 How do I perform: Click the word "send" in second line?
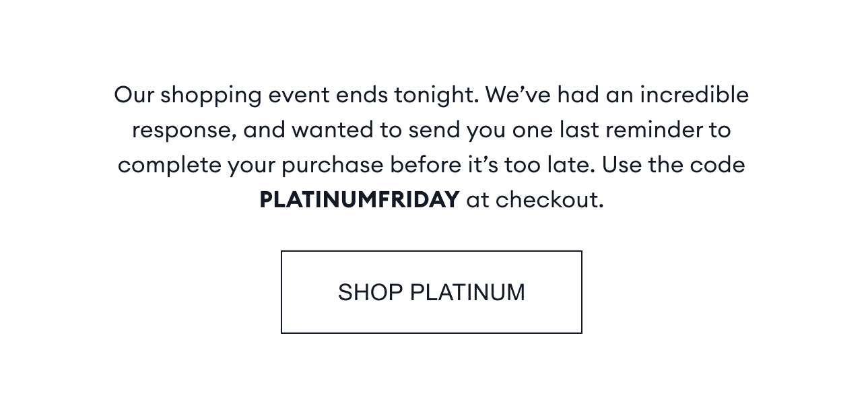coord(434,130)
